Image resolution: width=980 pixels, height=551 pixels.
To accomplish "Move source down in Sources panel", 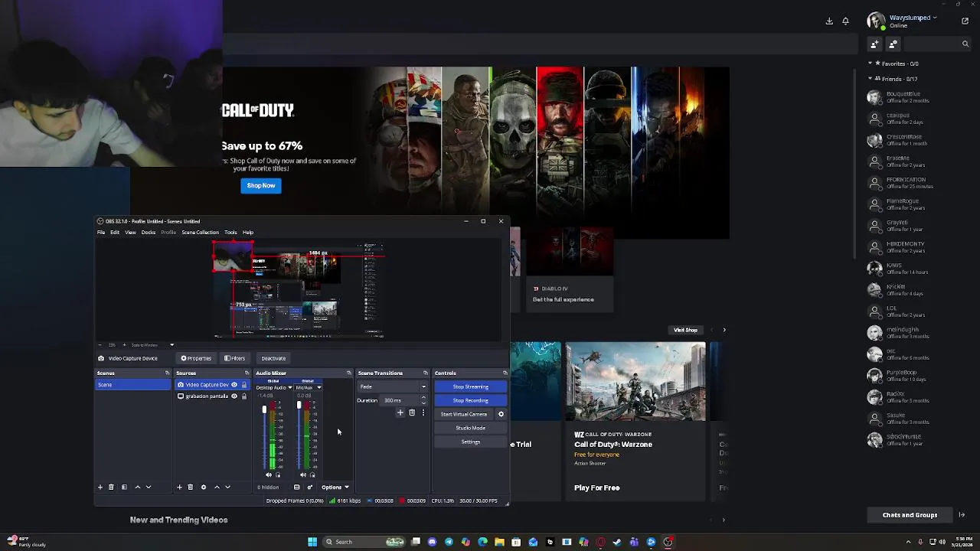I will click(227, 487).
